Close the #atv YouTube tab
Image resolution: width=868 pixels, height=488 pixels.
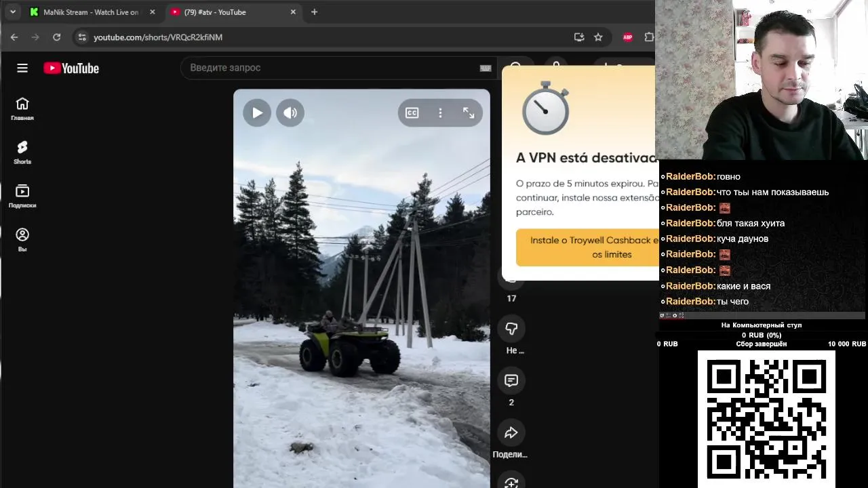tap(293, 12)
